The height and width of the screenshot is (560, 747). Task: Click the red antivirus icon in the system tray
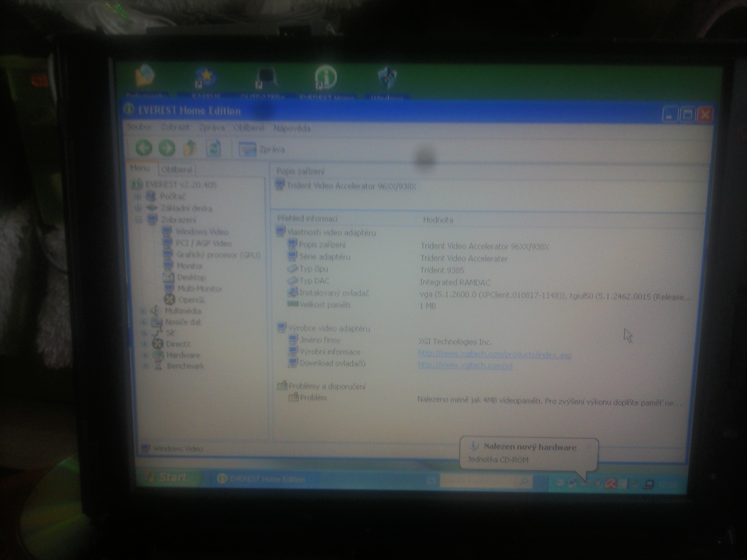pyautogui.click(x=611, y=483)
